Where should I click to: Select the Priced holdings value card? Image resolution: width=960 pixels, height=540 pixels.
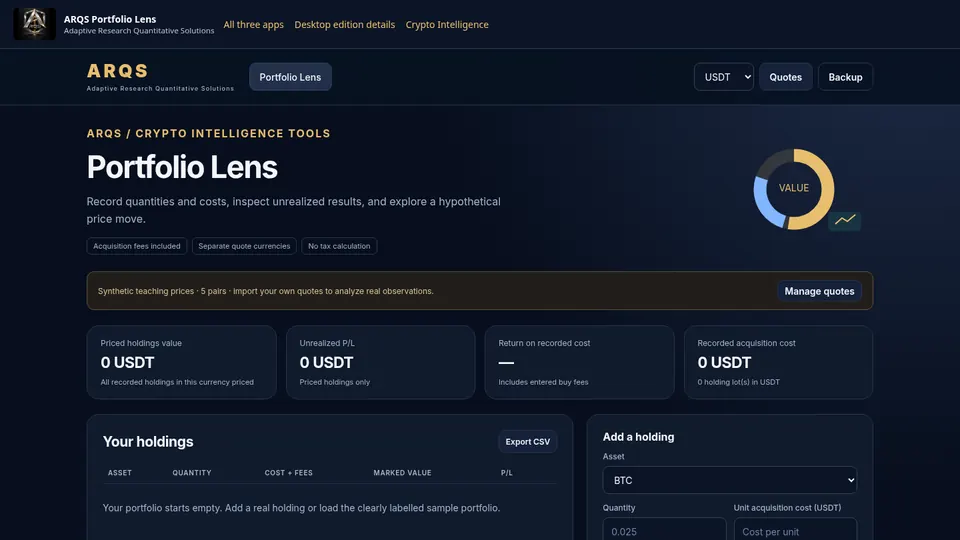pos(182,362)
